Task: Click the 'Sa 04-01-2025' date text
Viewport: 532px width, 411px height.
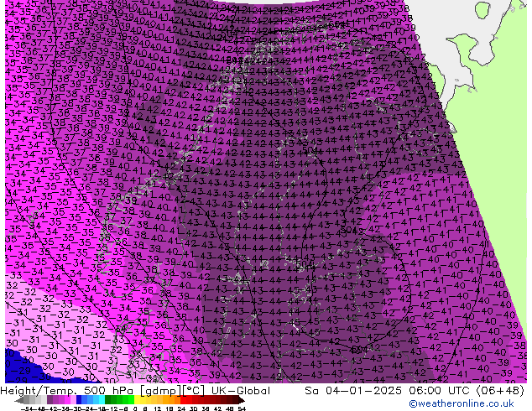Action: click(355, 391)
